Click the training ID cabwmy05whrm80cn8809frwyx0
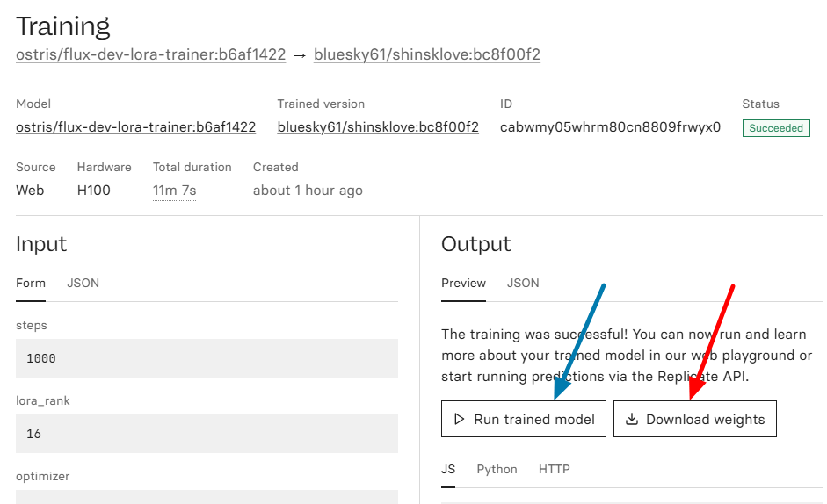The image size is (827, 504). 610,127
